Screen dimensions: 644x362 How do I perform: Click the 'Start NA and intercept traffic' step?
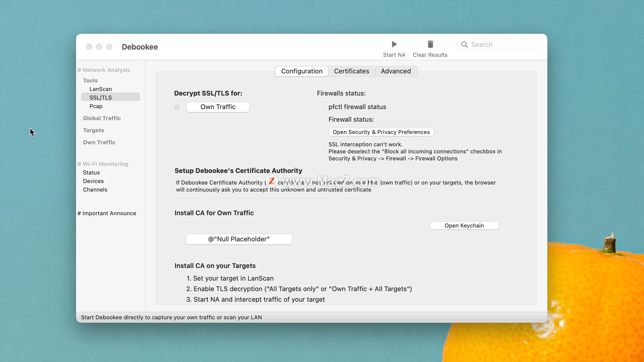tap(256, 300)
